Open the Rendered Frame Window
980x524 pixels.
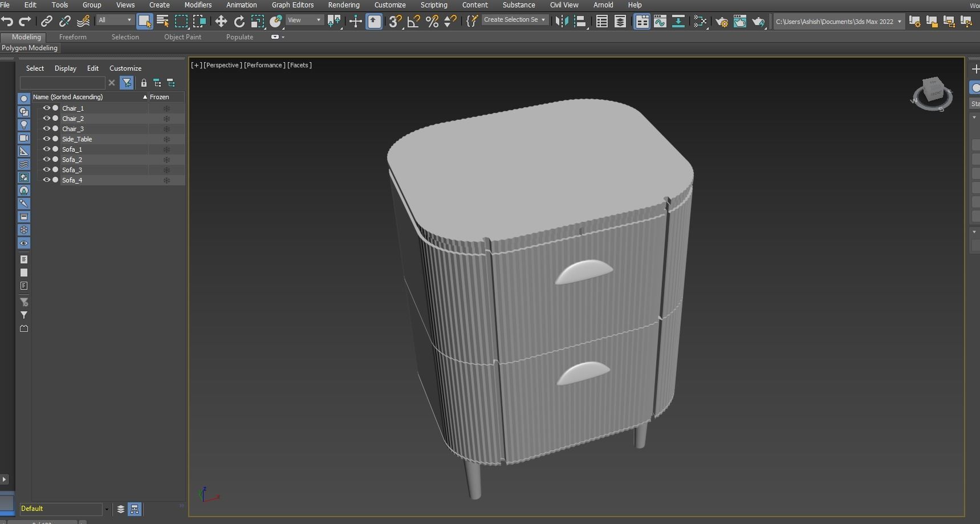[x=740, y=22]
